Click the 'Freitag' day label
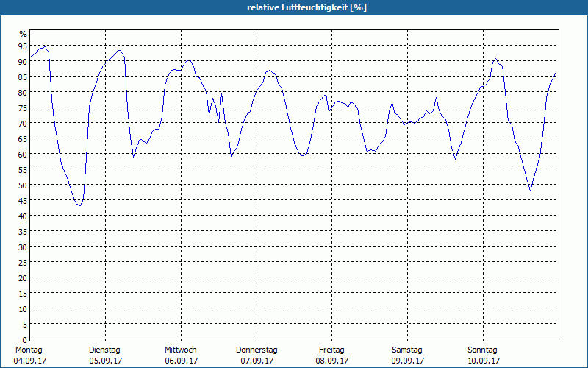 (x=331, y=350)
